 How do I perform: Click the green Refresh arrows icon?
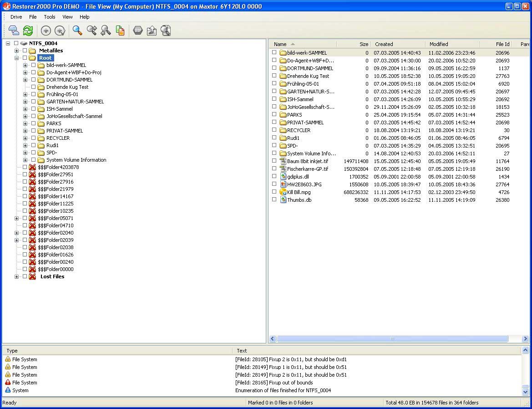(x=28, y=31)
